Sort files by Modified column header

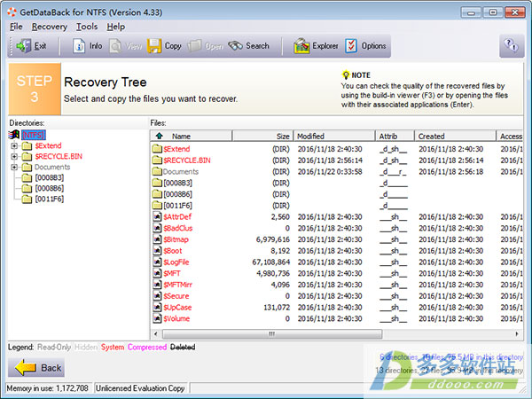(x=334, y=136)
